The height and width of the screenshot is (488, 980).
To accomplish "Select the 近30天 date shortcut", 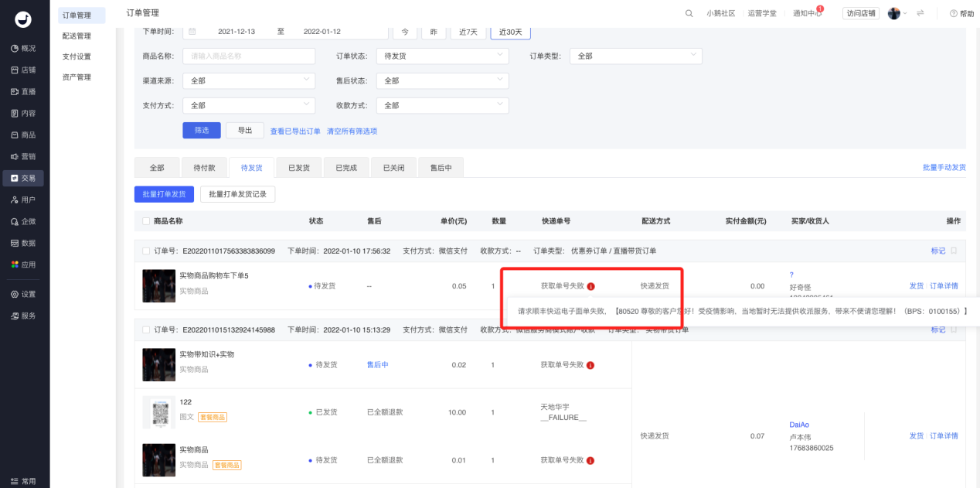I will (x=511, y=32).
